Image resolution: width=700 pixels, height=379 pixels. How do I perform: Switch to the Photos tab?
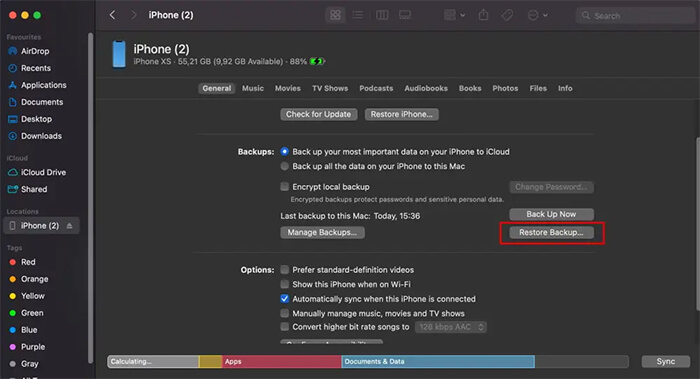pos(505,88)
